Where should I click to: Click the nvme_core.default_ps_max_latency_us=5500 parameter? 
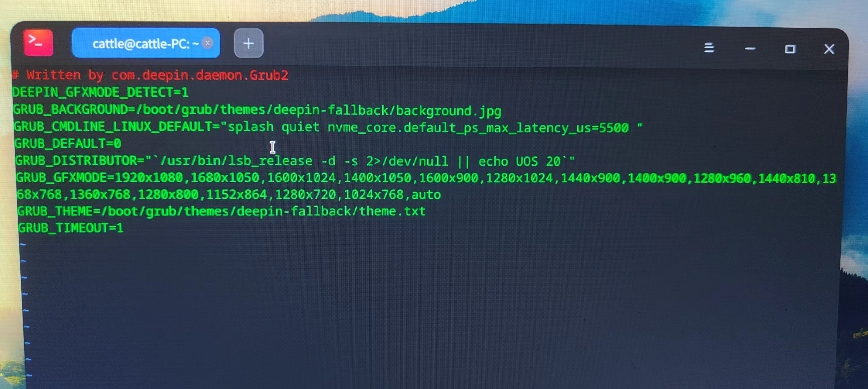[x=478, y=128]
